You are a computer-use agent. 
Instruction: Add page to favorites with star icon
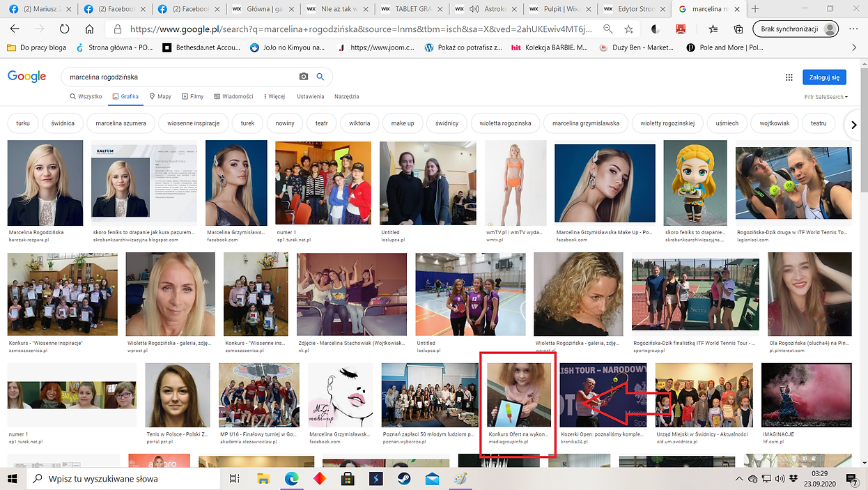tap(629, 29)
